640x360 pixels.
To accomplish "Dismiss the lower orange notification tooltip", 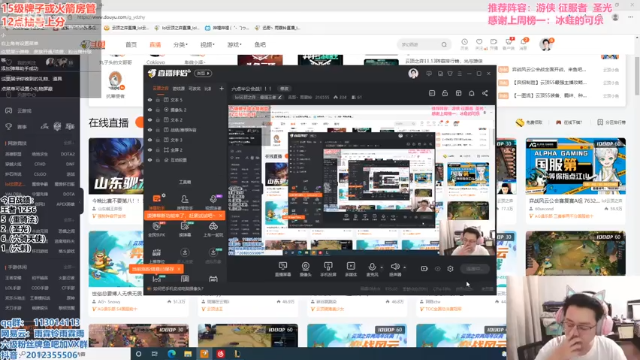I will click(x=179, y=269).
